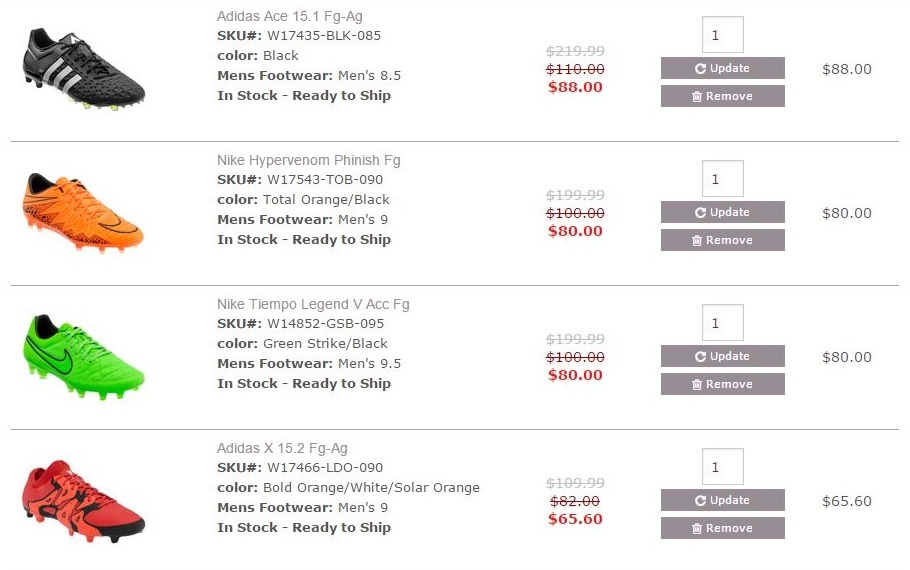Click green Nike Tiempo cleat thumbnail
Screen dimensions: 910x570
click(x=83, y=355)
